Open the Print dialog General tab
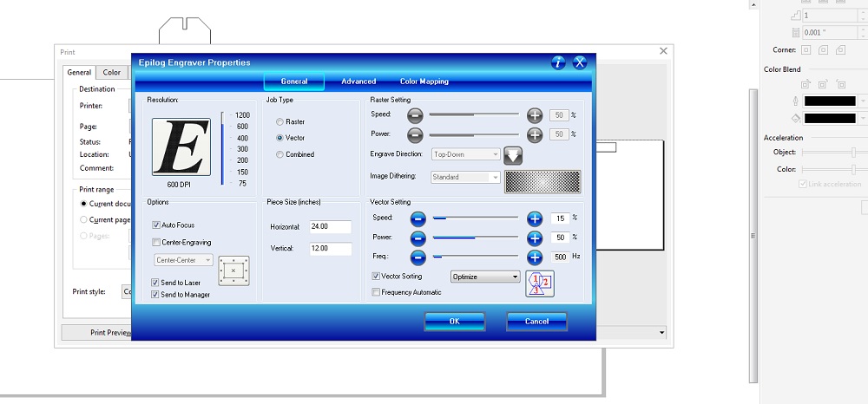Image resolution: width=868 pixels, height=404 pixels. tap(79, 73)
